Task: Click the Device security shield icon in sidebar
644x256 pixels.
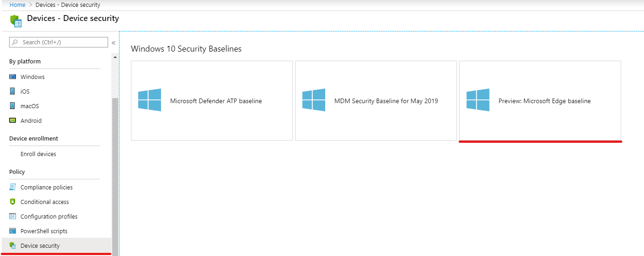Action: (x=13, y=246)
